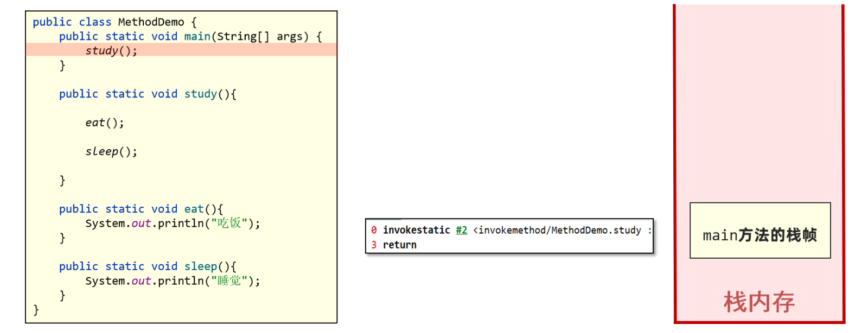The height and width of the screenshot is (333, 868).
Task: Click the invokestatic bytecode instruction
Action: [417, 230]
